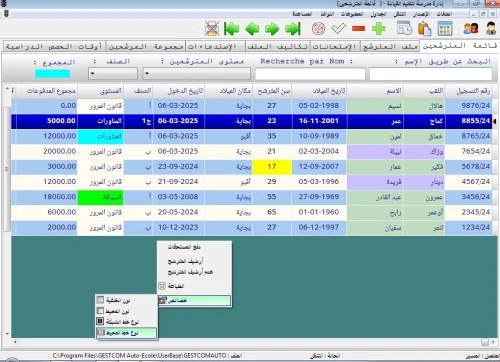The image size is (500, 362).
Task: Choose دفع المستحقات in the context menu
Action: click(194, 247)
